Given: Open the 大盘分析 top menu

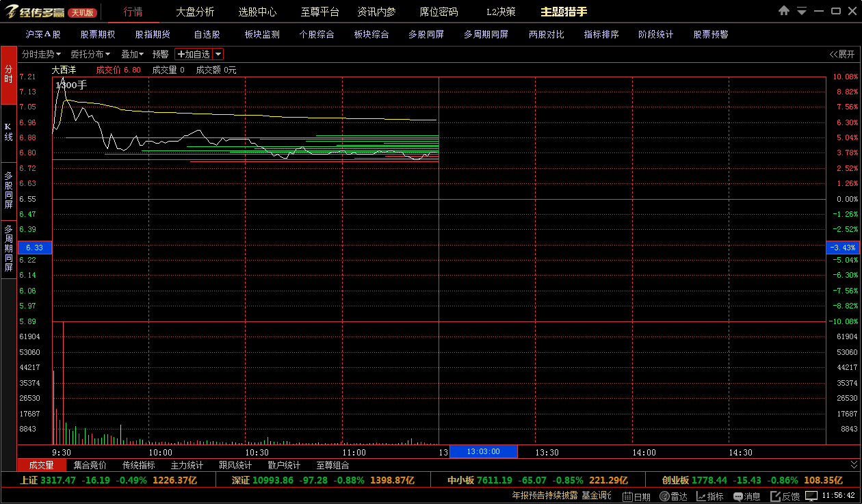Looking at the screenshot, I should tap(195, 12).
